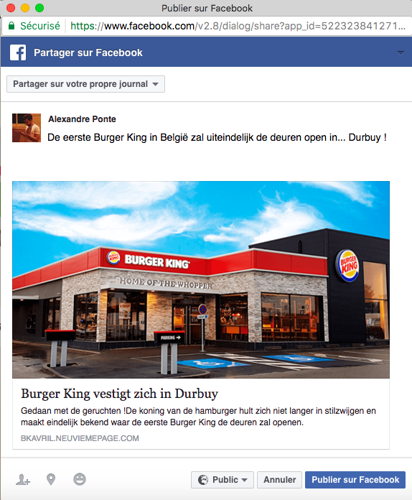Click the Annuler button

[279, 480]
